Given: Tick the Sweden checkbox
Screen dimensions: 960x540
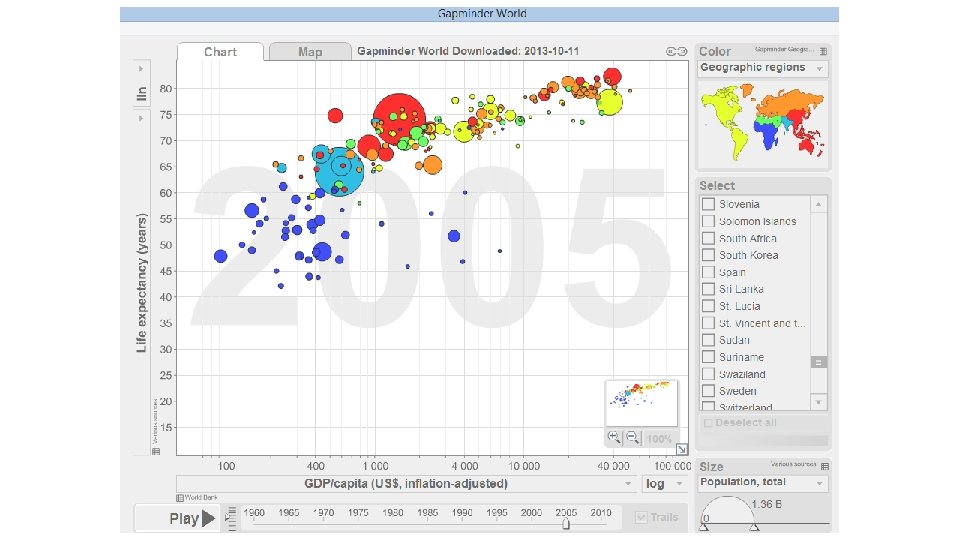Looking at the screenshot, I should (708, 391).
